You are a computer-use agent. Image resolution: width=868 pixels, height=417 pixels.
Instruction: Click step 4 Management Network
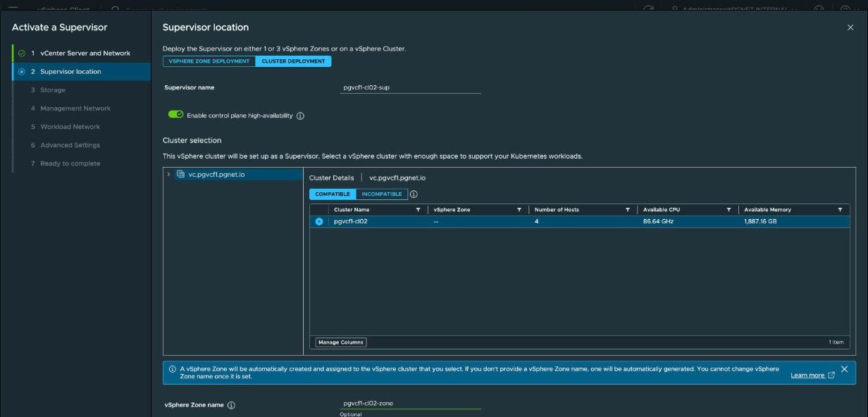75,108
